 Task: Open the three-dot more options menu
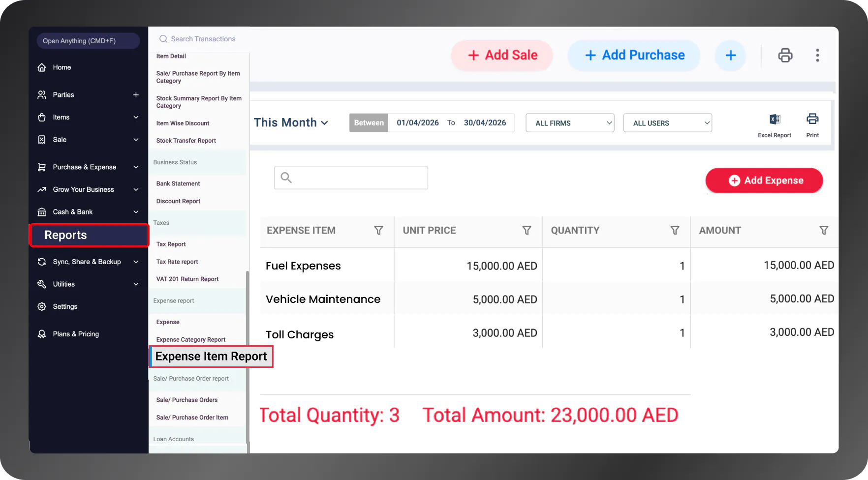click(x=817, y=55)
